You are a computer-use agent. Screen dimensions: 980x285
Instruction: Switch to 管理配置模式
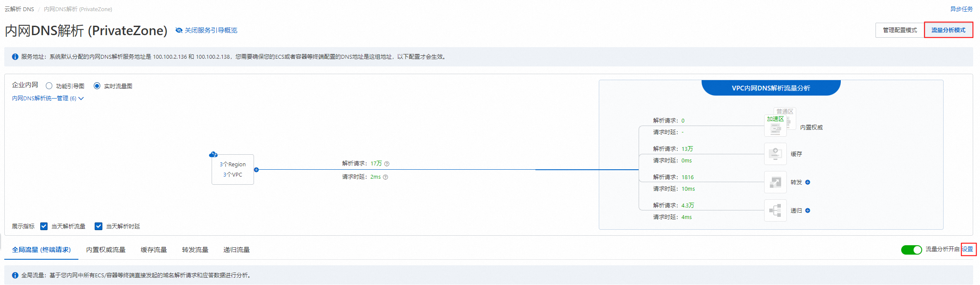coord(900,30)
